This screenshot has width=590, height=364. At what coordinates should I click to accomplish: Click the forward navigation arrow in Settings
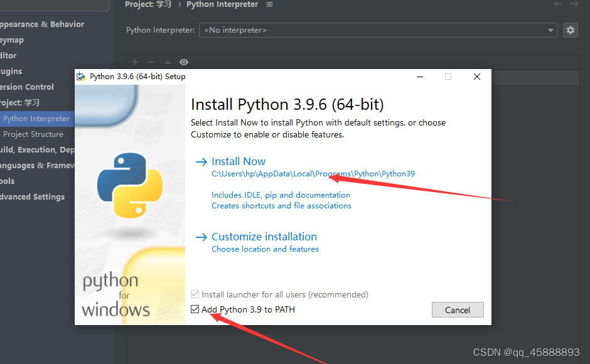[x=574, y=4]
